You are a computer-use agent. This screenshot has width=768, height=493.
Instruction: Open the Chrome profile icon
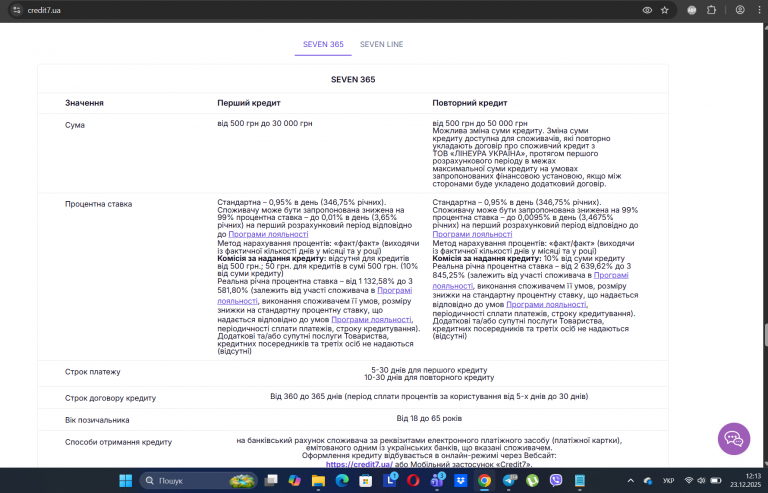pos(740,10)
